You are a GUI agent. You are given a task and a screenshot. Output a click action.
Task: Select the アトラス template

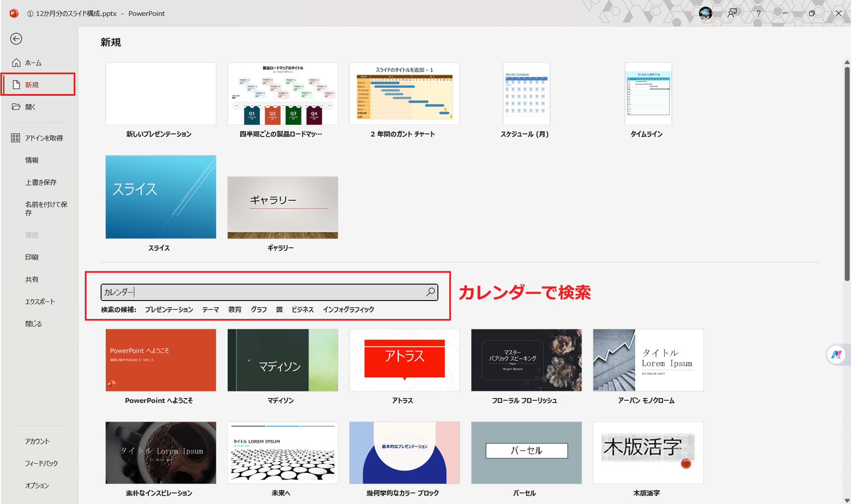point(404,360)
